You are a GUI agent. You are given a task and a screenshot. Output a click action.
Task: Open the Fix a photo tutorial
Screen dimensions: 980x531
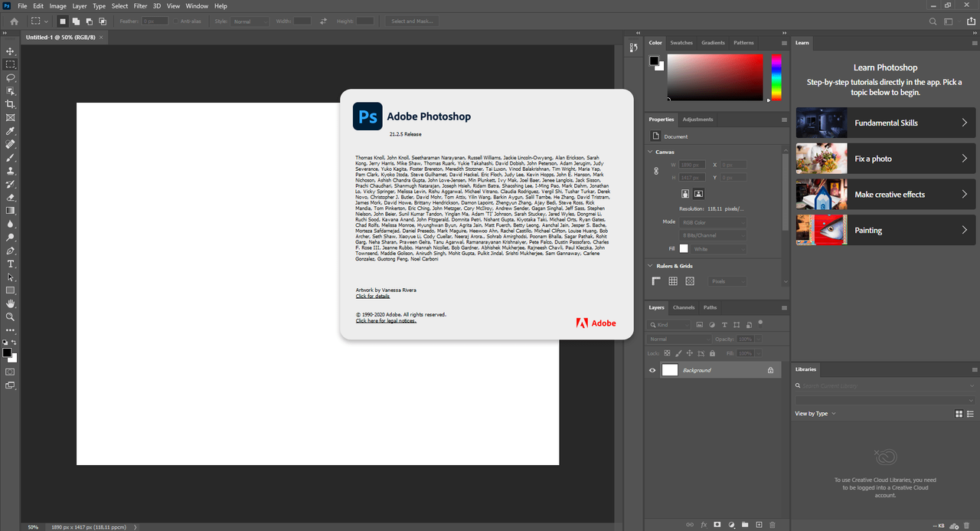pos(886,159)
